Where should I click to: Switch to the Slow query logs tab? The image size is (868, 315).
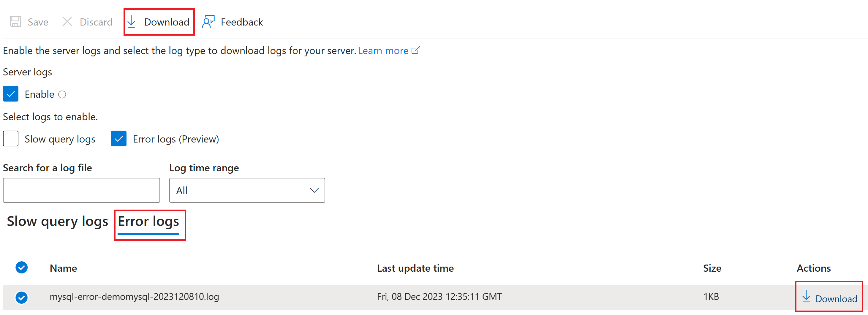(x=58, y=222)
